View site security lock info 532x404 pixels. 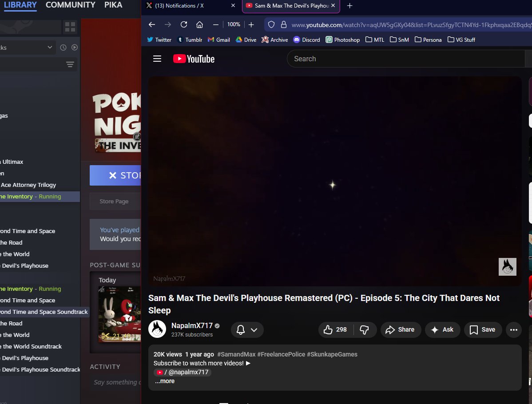[284, 24]
